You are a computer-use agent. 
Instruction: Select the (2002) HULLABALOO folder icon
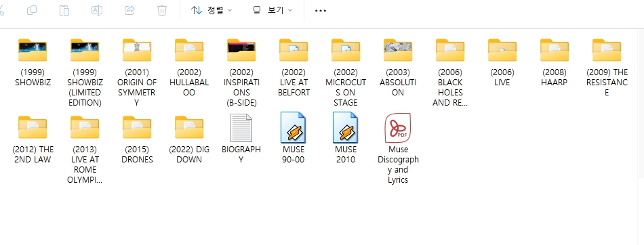(x=189, y=50)
